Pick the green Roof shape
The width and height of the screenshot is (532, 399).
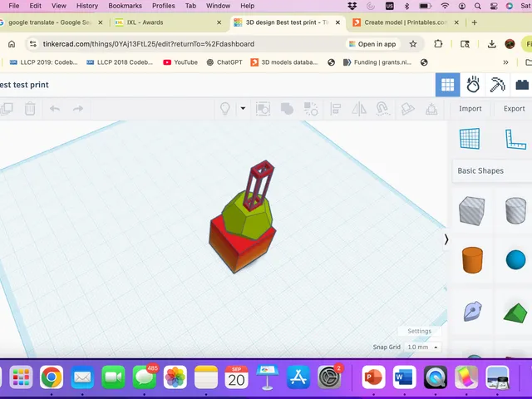[515, 313]
